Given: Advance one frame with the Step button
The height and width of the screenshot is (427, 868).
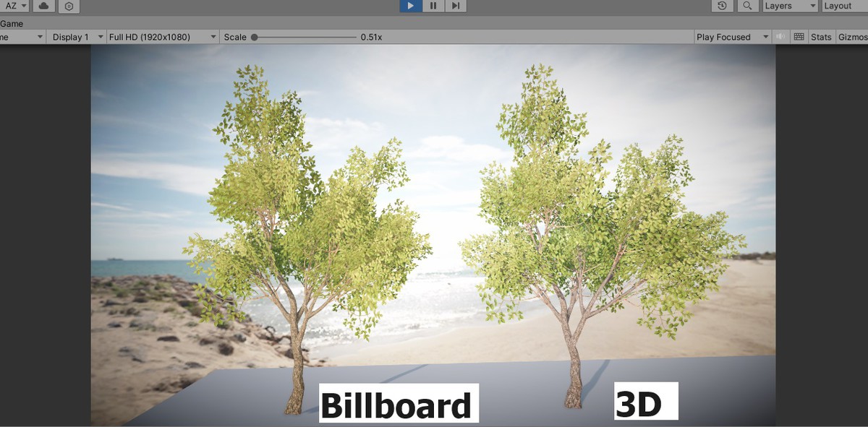Looking at the screenshot, I should pyautogui.click(x=455, y=6).
